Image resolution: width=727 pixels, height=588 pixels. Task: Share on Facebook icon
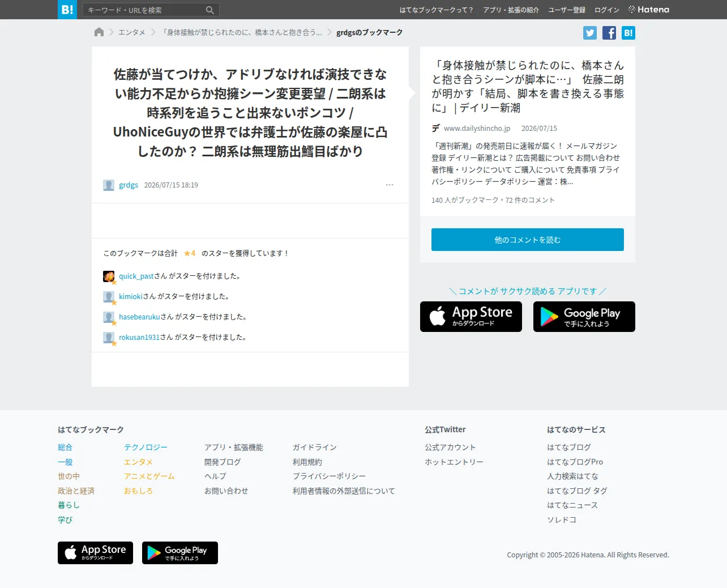(609, 33)
